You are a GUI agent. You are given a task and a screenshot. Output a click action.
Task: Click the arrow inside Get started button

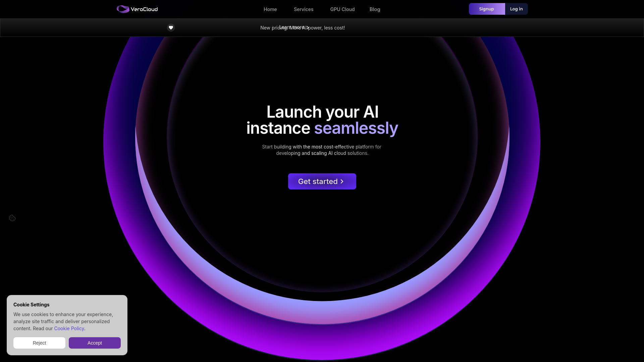coord(342,181)
